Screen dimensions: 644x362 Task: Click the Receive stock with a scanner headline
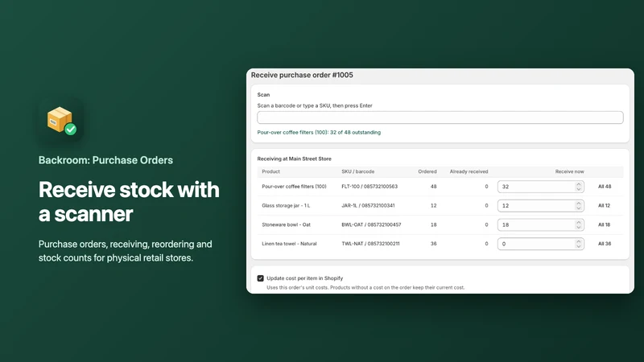click(x=129, y=202)
